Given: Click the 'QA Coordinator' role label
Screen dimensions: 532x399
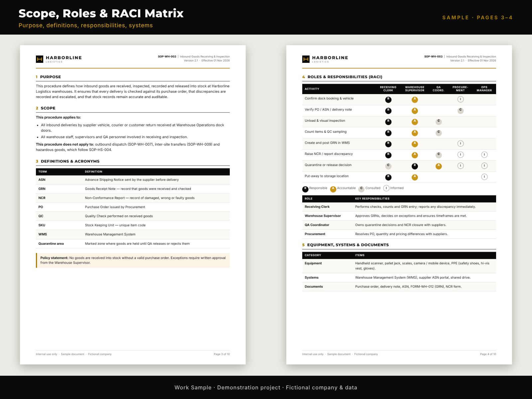Looking at the screenshot, I should click(317, 225).
